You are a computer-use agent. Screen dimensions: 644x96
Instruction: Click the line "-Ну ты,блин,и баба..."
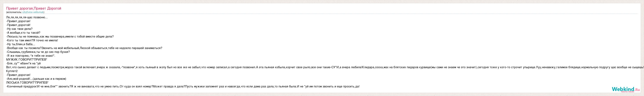[x=21, y=44]
